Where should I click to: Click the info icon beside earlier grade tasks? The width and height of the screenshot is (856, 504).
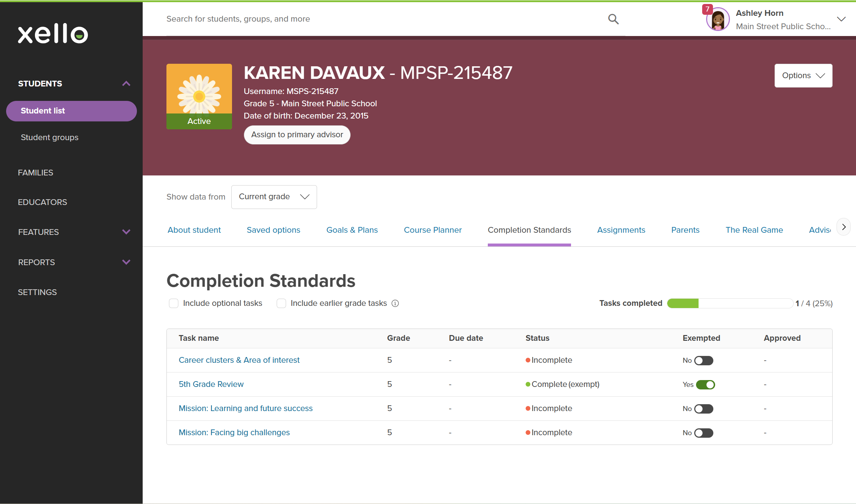[395, 303]
